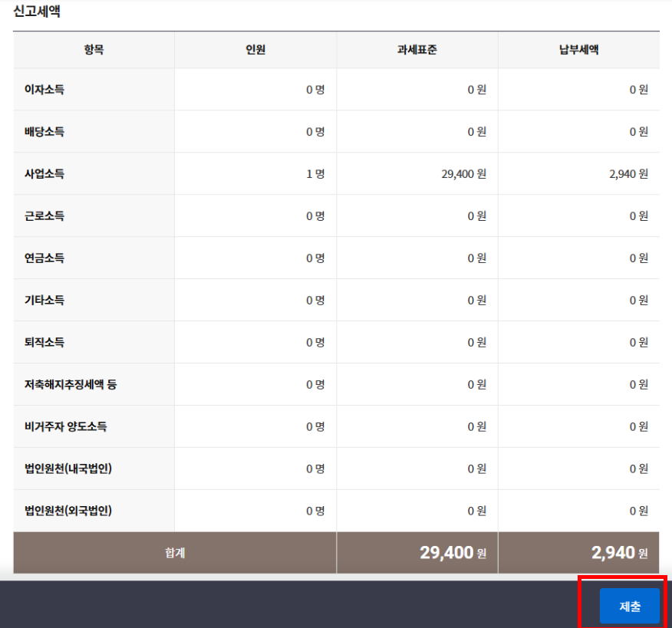Select the 법인원천(내국법인) row label
Screen dimensions: 672x628
pyautogui.click(x=68, y=469)
